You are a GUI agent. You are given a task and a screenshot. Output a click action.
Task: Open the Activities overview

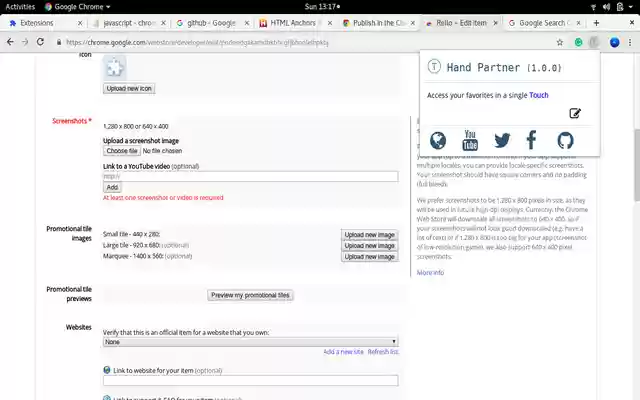(x=20, y=7)
